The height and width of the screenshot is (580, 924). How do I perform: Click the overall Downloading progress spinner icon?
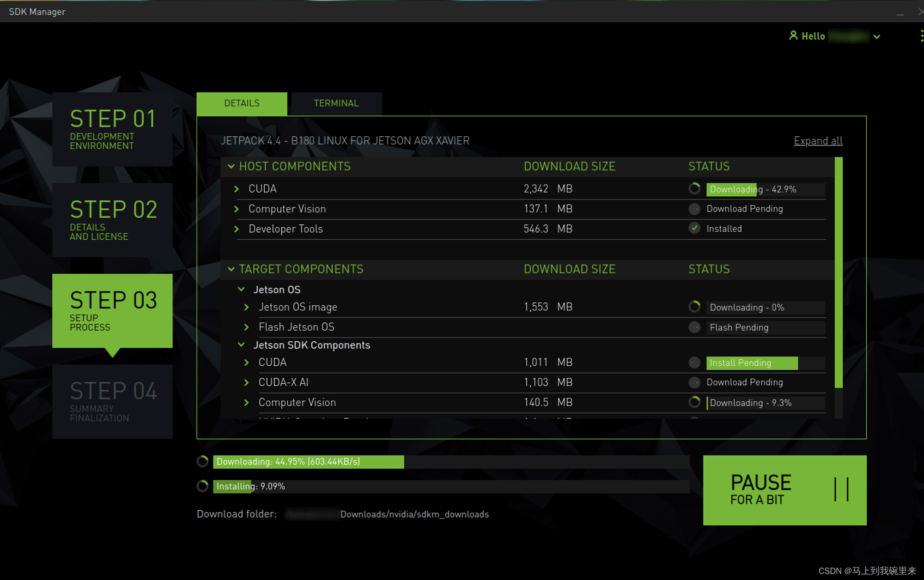(202, 461)
